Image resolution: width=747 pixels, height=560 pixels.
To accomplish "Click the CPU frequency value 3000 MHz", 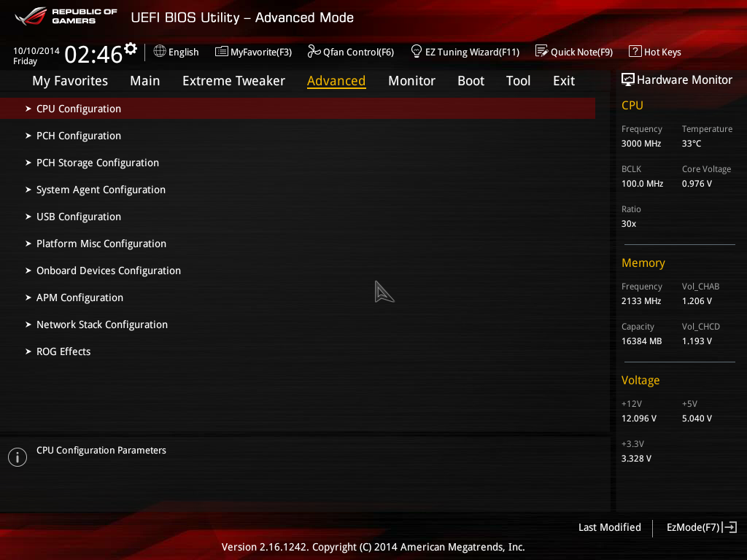I will 640,144.
